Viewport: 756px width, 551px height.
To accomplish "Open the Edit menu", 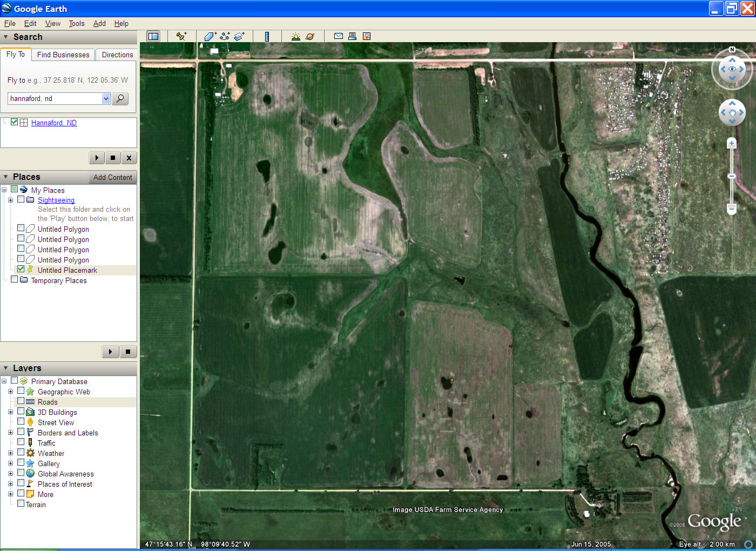I will pyautogui.click(x=30, y=23).
